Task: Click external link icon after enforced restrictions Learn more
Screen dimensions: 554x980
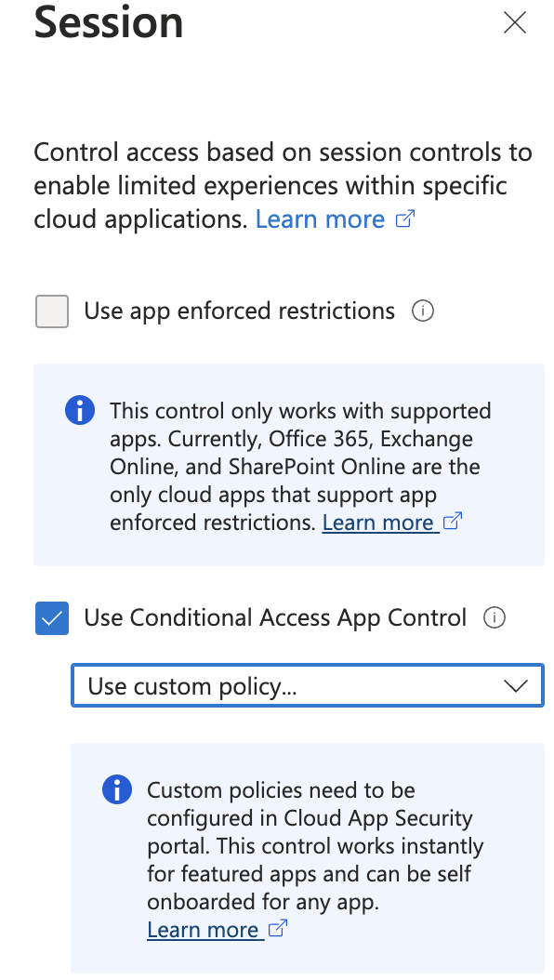Action: pos(452,521)
